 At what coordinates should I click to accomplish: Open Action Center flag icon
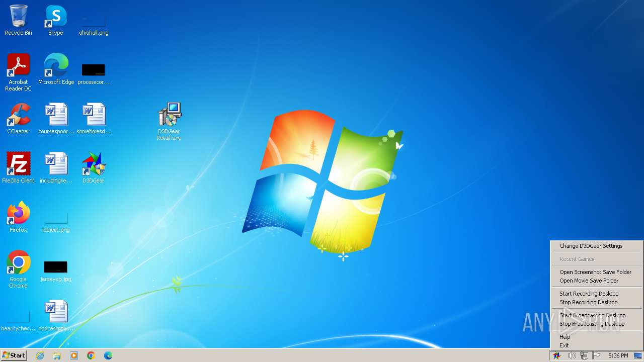(x=596, y=355)
